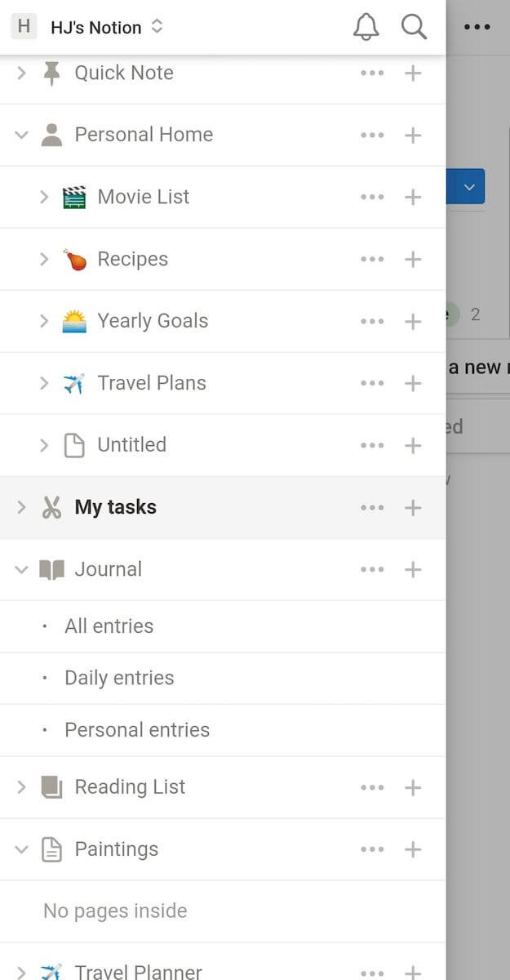This screenshot has width=510, height=980.
Task: Open the three-dot menu for Reading List
Action: 372,787
